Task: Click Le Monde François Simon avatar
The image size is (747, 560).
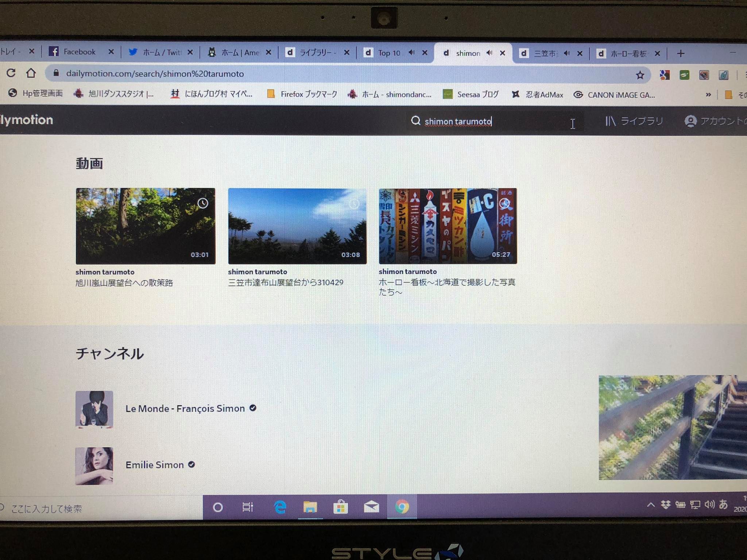Action: click(x=94, y=409)
